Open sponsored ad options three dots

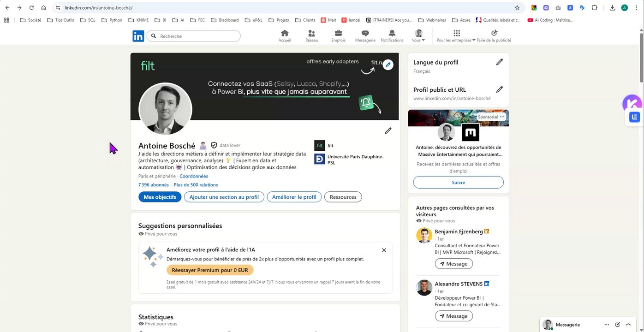(x=502, y=117)
